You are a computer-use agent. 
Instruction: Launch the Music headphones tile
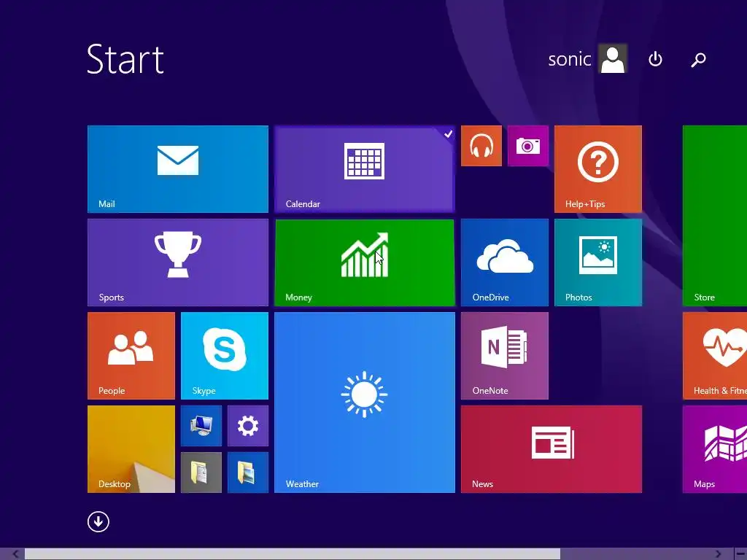click(481, 146)
